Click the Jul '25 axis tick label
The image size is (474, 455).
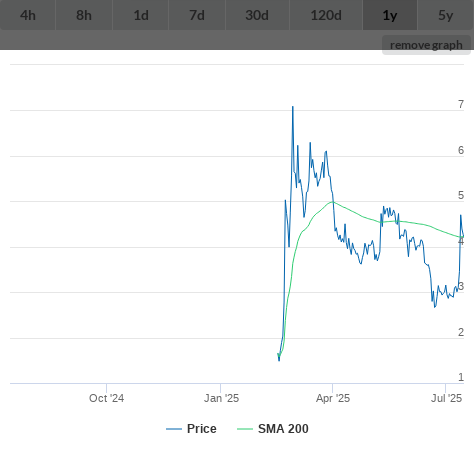pyautogui.click(x=446, y=398)
